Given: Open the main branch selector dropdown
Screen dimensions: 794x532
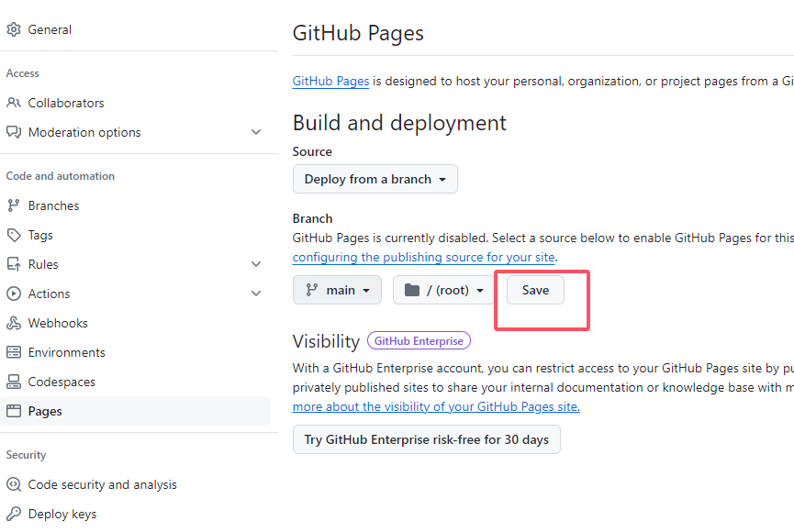Looking at the screenshot, I should 337,290.
